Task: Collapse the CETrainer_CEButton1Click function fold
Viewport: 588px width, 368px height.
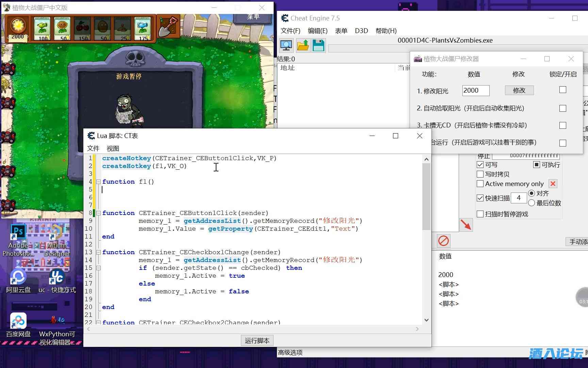Action: coord(98,213)
